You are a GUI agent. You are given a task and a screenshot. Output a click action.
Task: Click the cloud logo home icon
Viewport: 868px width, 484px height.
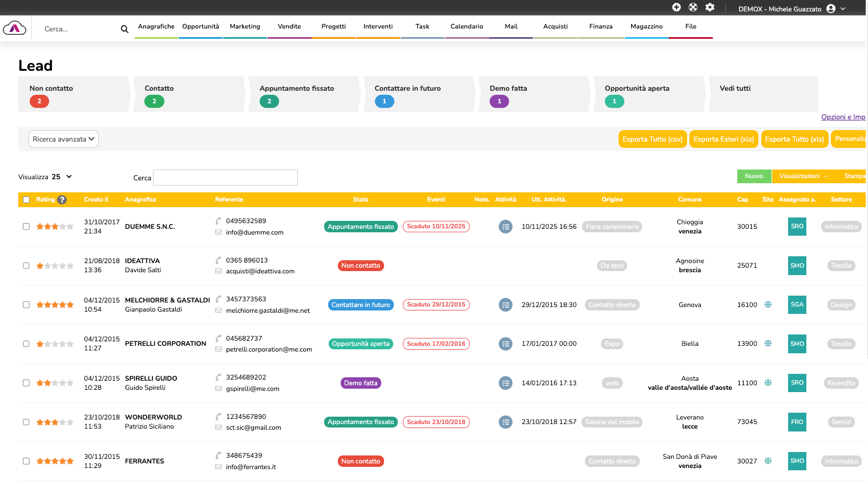point(14,28)
